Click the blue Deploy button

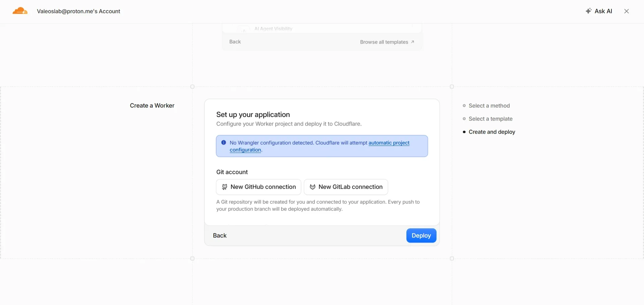pyautogui.click(x=421, y=235)
